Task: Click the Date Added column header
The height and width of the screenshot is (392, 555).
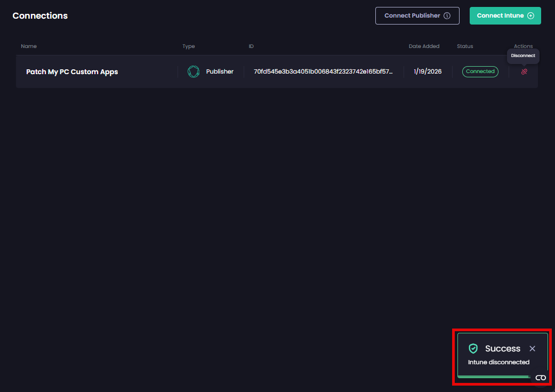Action: [424, 46]
